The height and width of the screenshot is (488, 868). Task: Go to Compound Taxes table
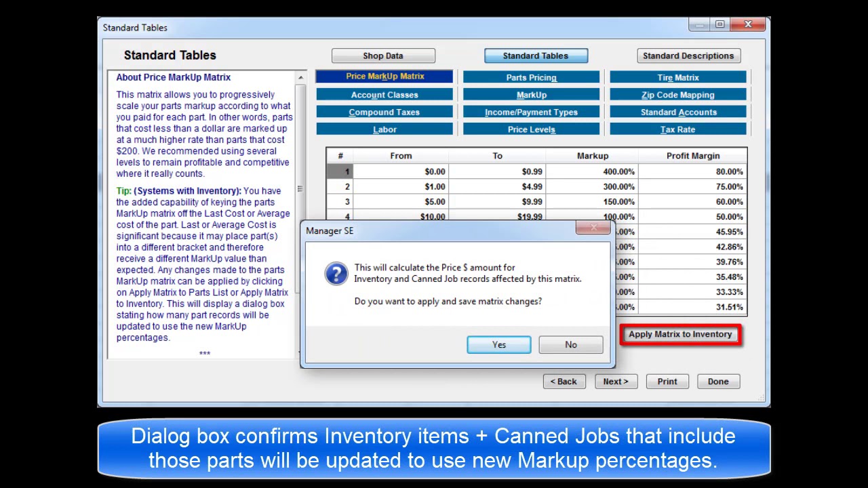point(384,113)
